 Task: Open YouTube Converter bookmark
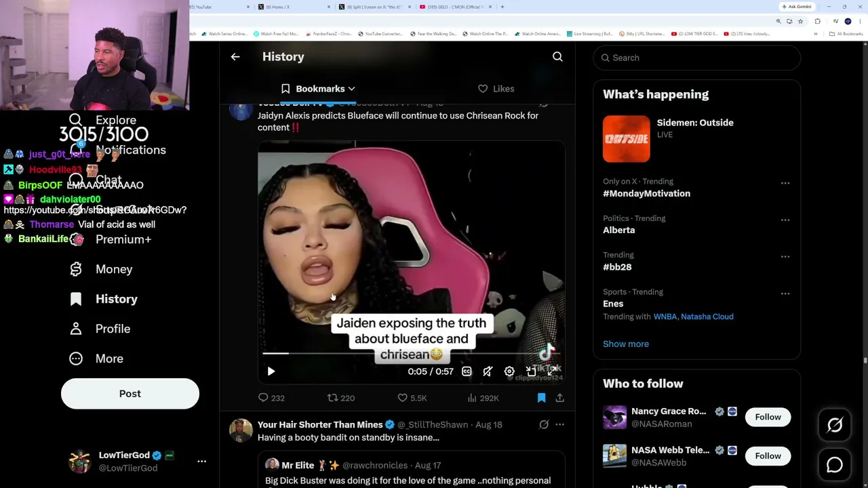[380, 34]
